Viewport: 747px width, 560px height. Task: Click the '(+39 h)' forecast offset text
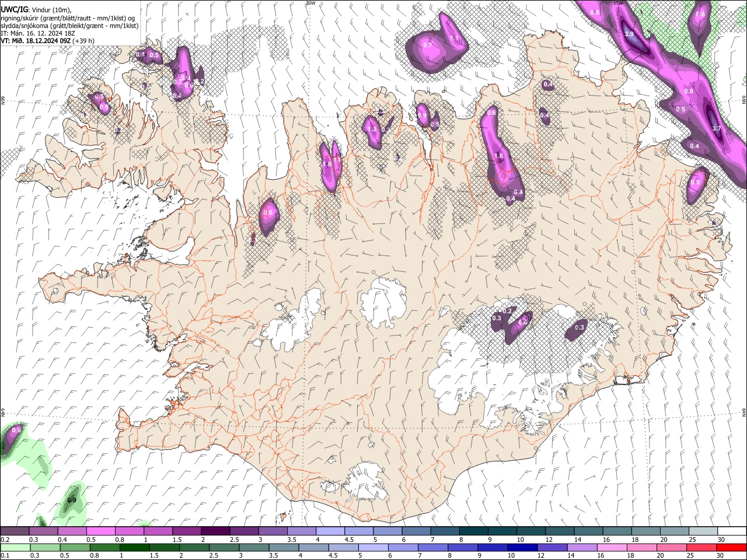click(84, 41)
